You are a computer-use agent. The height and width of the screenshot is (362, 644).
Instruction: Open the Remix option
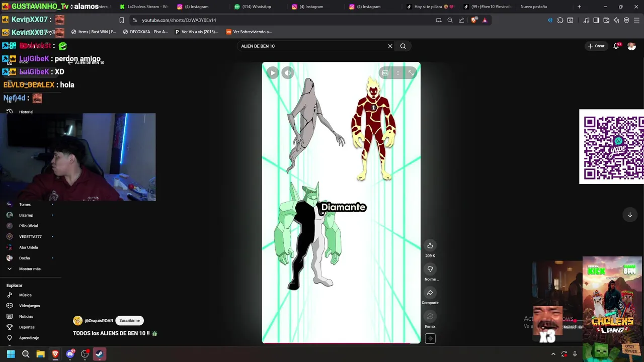(430, 316)
